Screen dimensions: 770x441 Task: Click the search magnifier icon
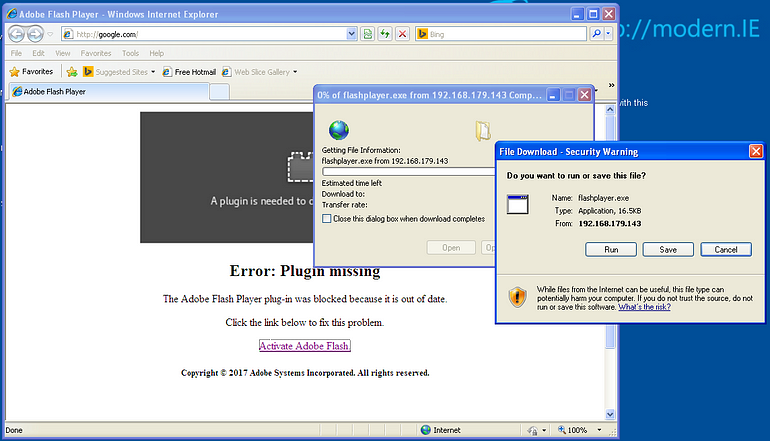596,34
